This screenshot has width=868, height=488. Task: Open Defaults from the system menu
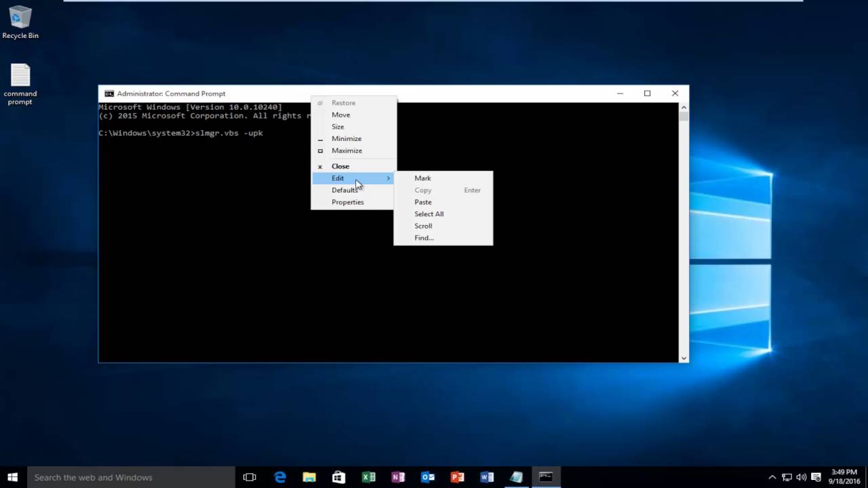[353, 190]
